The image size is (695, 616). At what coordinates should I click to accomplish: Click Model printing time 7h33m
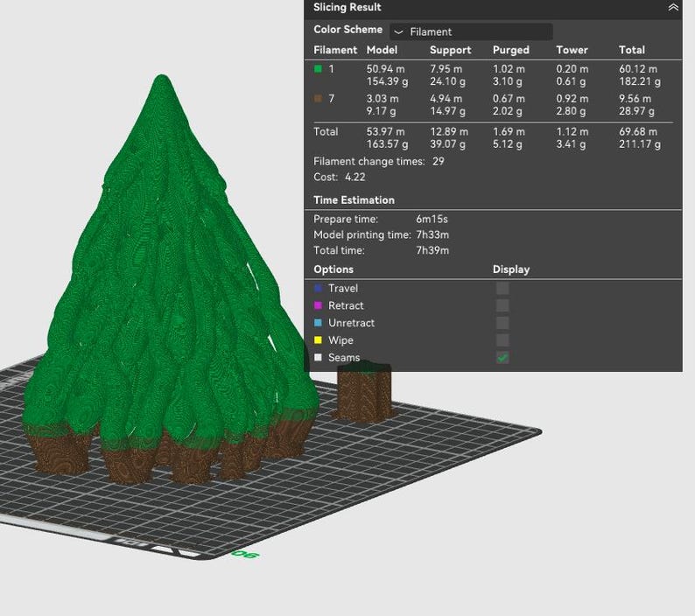point(432,234)
